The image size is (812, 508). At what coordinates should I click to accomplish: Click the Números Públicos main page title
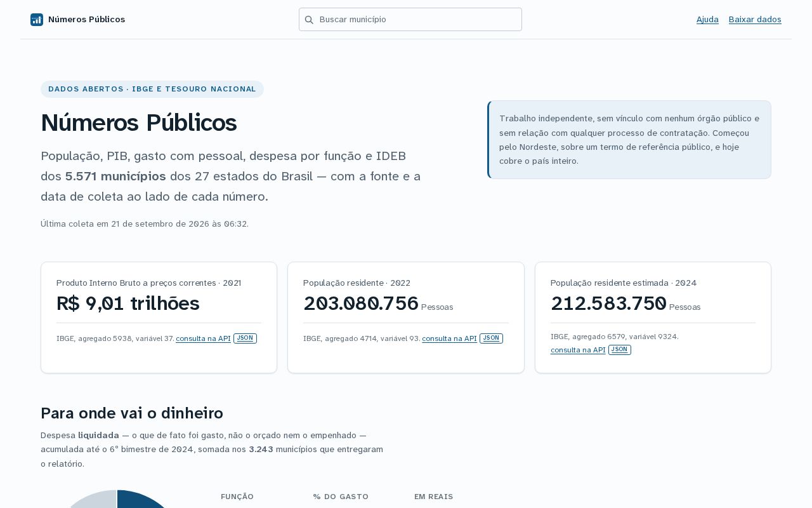(138, 123)
